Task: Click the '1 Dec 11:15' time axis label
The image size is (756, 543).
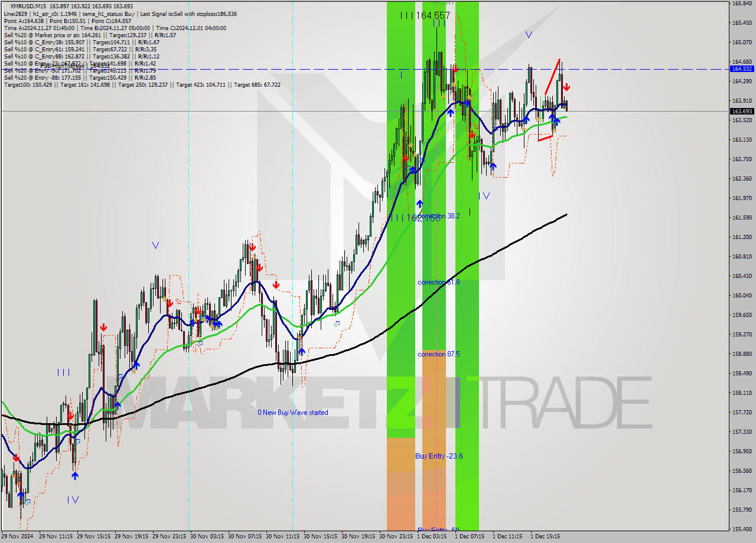Action: (507, 537)
